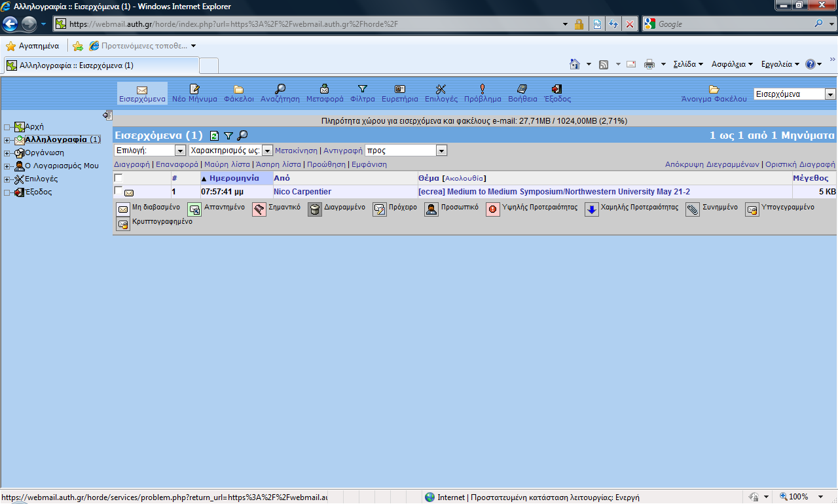Refresh the Εισερχόμενα mailbox view icon
838x504 pixels.
(x=214, y=135)
